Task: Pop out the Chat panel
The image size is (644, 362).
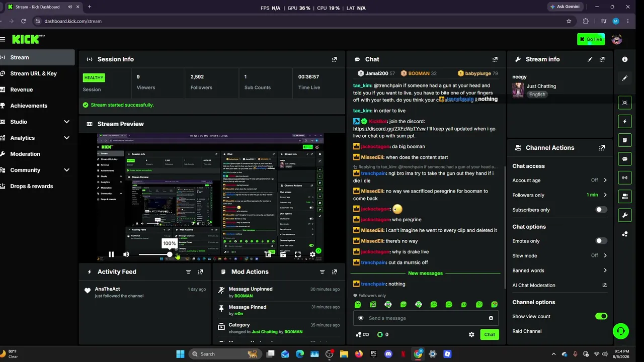Action: pos(495,59)
